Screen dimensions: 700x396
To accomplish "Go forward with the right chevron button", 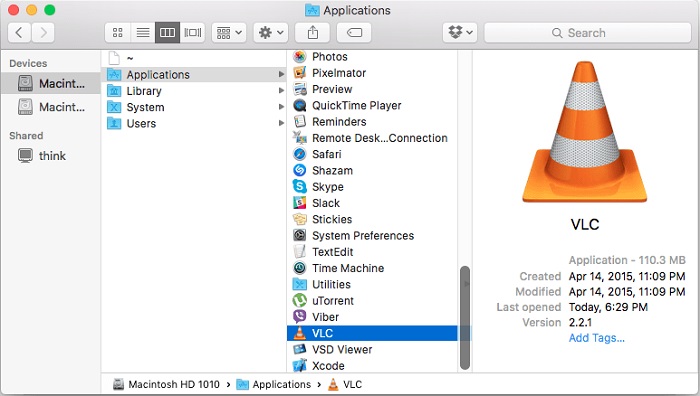I will tap(43, 33).
